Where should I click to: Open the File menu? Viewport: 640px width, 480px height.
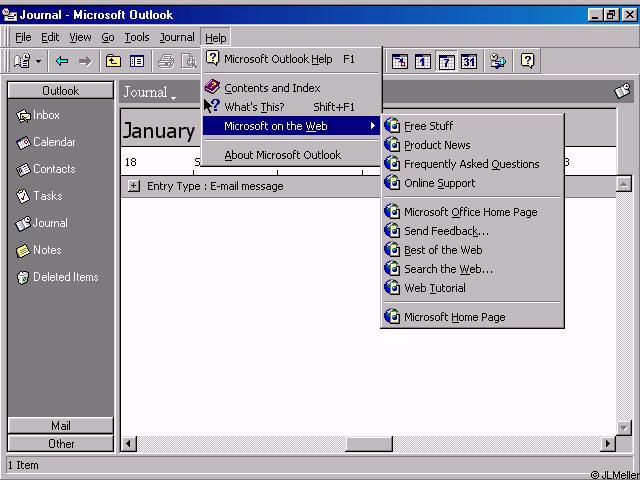[23, 38]
